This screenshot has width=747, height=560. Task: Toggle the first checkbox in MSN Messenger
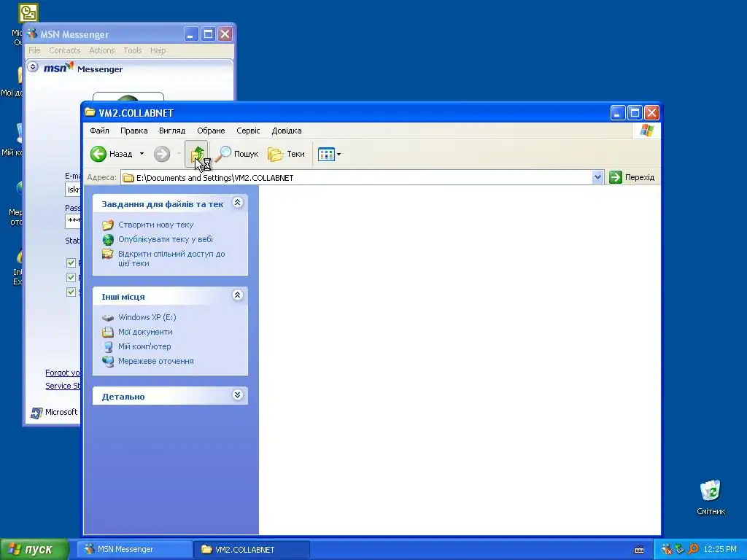(71, 262)
